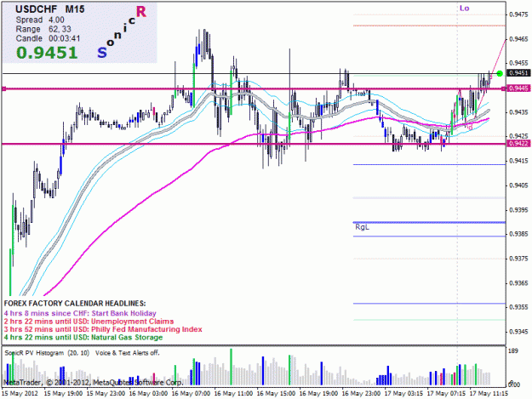Click the Range 62, 33 readout
Image resolution: width=532 pixels, height=399 pixels.
(43, 29)
